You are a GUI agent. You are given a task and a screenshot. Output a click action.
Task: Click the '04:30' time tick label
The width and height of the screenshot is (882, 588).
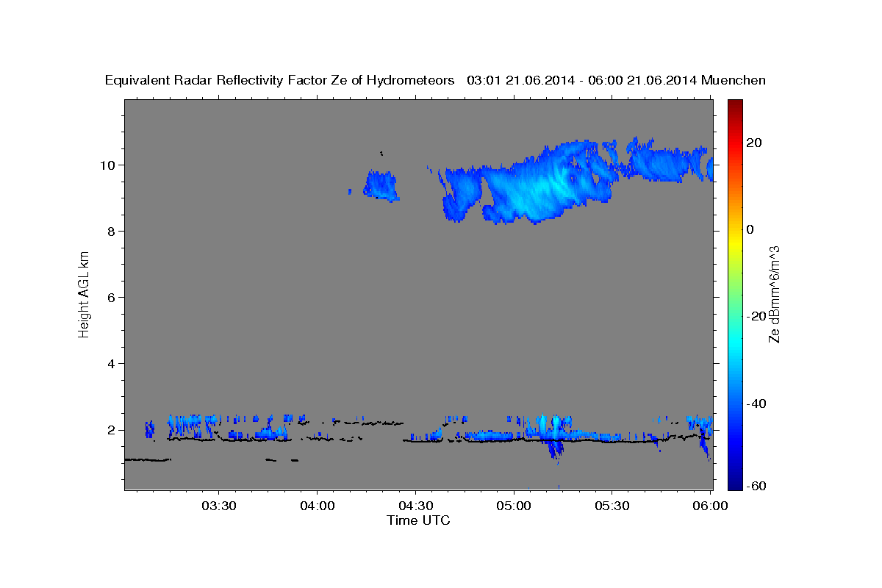coord(415,506)
